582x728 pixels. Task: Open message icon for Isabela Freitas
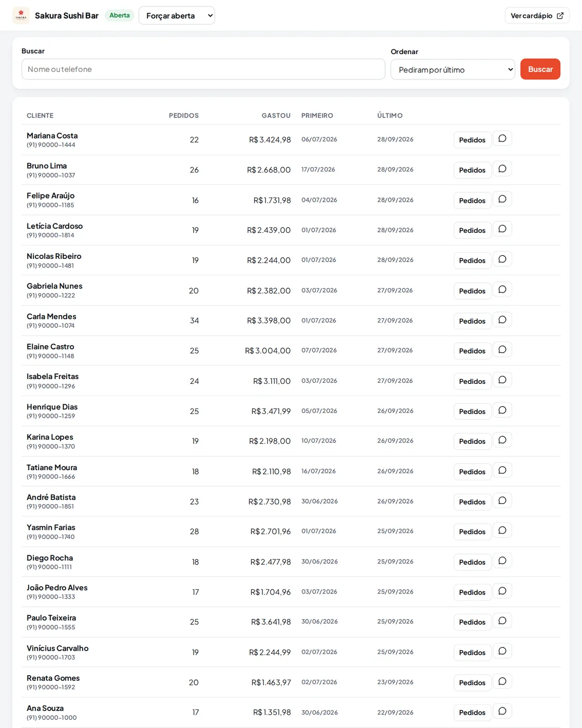(x=502, y=380)
